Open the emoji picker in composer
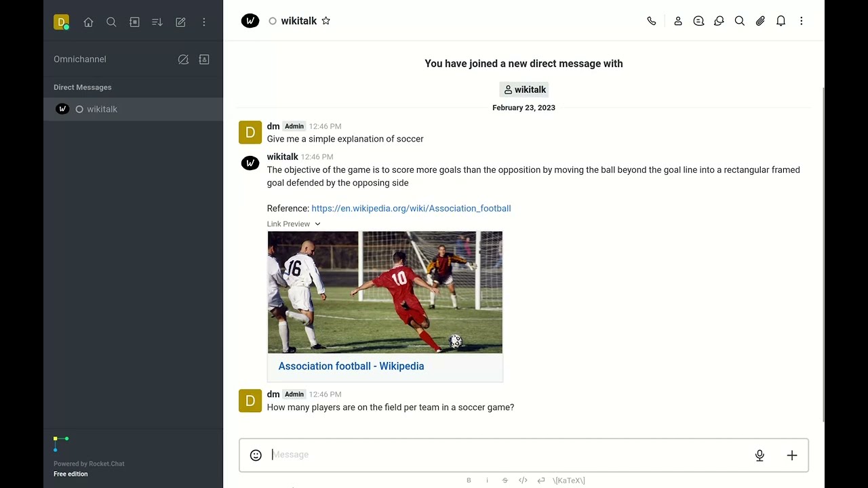Viewport: 868px width, 488px height. point(256,455)
